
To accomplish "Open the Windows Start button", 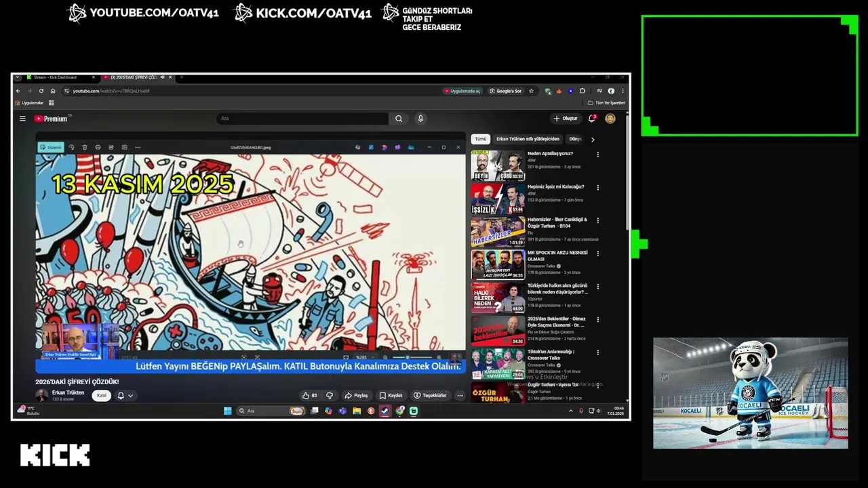I will coord(228,411).
